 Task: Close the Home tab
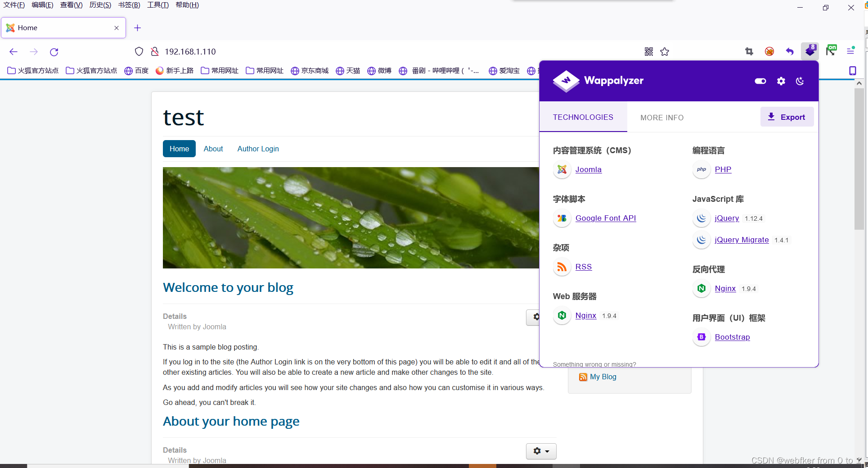pos(117,28)
